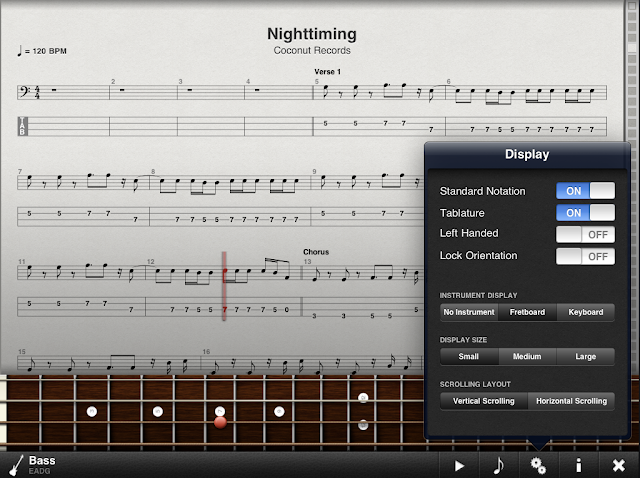The height and width of the screenshot is (478, 640).
Task: Click the bass clef symbol
Action: click(24, 91)
